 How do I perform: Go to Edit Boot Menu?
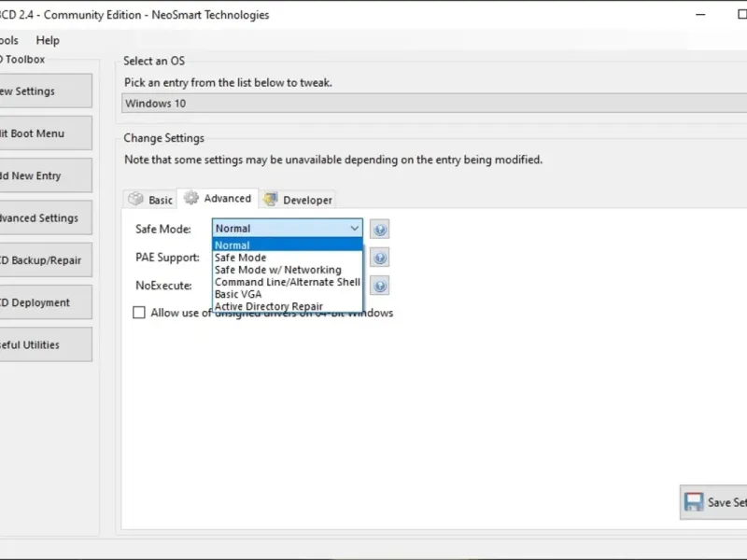46,133
